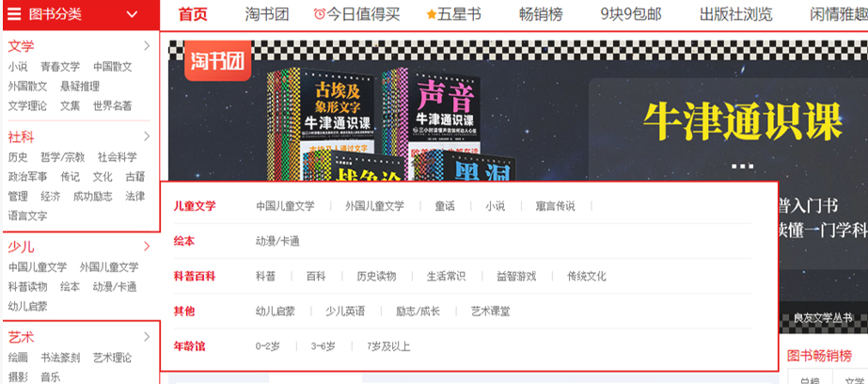Switch to the 首页 tab
868x384 pixels.
pos(193,15)
